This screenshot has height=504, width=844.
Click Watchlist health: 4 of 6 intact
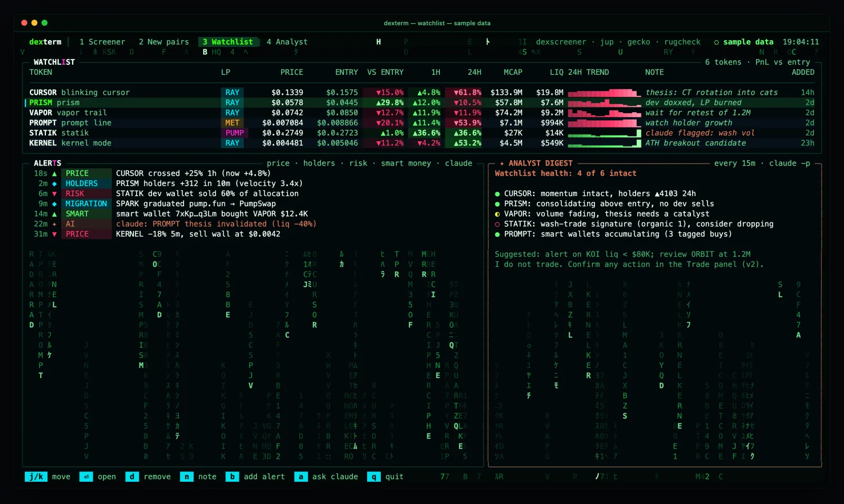coord(565,173)
